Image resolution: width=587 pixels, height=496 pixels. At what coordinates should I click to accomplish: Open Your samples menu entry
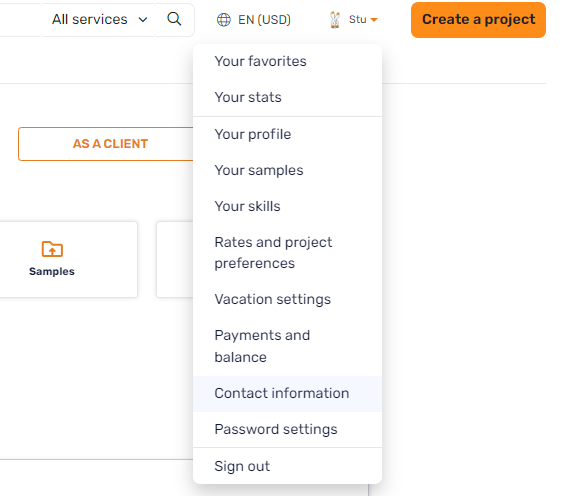tap(288, 170)
